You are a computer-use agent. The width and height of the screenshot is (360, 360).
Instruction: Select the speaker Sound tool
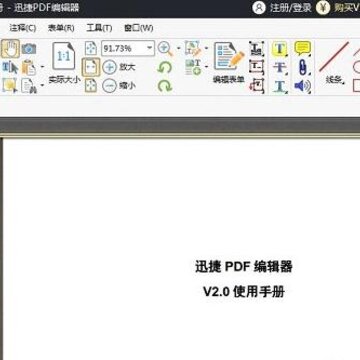pos(303,86)
